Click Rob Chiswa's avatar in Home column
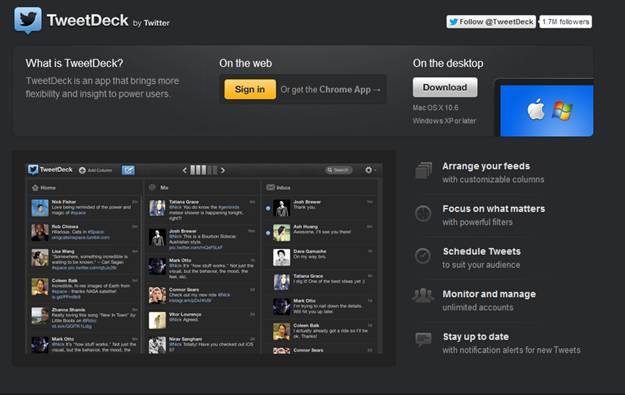Screen dimensions: 625x395 tap(40, 232)
